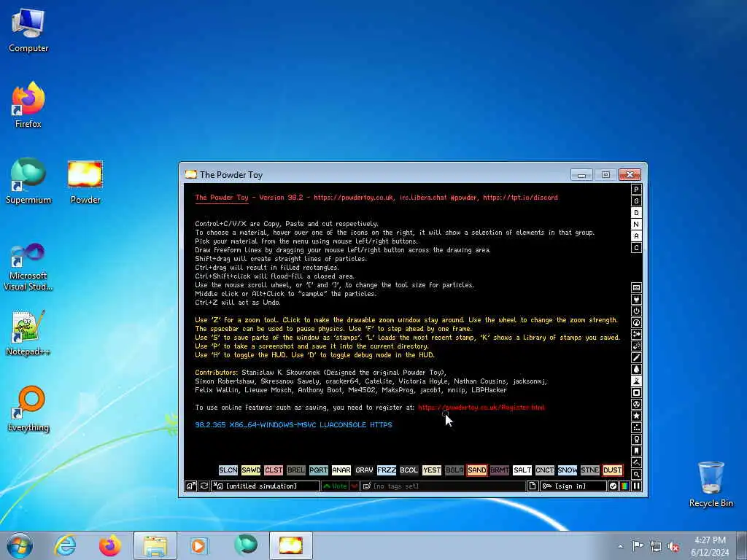Open the Liquids droplet menu
This screenshot has height=560, width=747.
(x=636, y=369)
